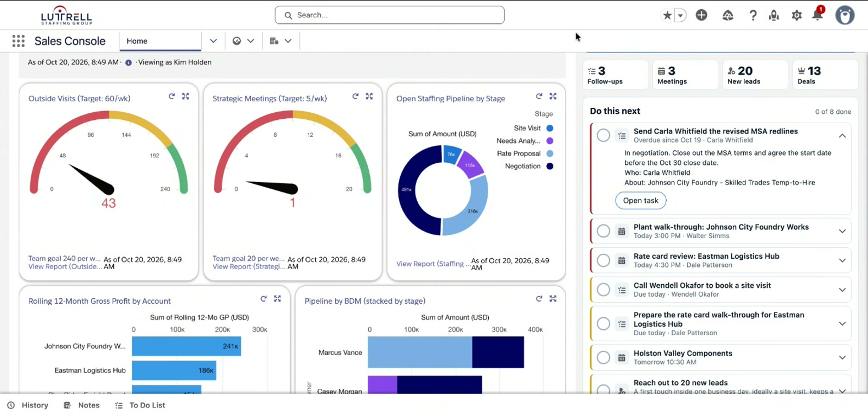Mark Plant walk-through Johnson City Foundry done
The height and width of the screenshot is (416, 868).
click(603, 231)
